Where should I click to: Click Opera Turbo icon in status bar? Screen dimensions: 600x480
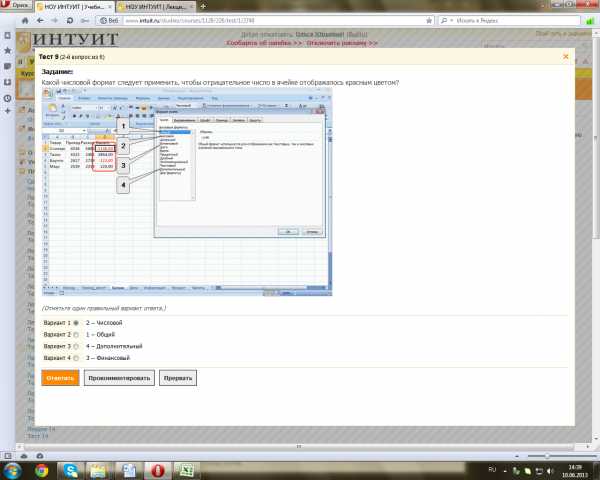pos(40,456)
